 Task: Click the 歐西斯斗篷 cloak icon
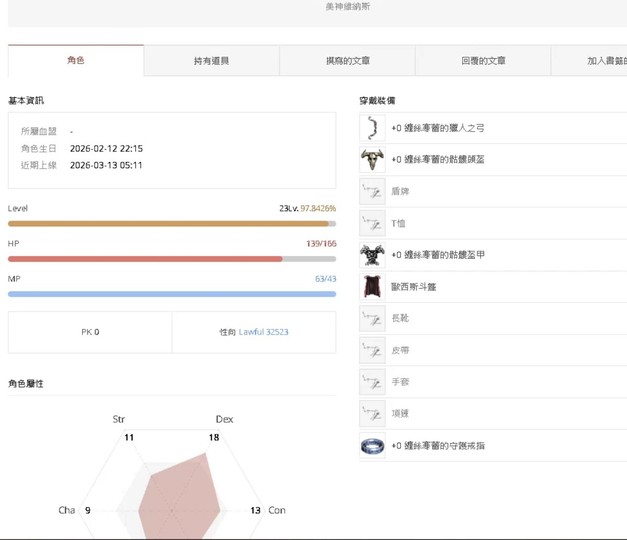(372, 287)
